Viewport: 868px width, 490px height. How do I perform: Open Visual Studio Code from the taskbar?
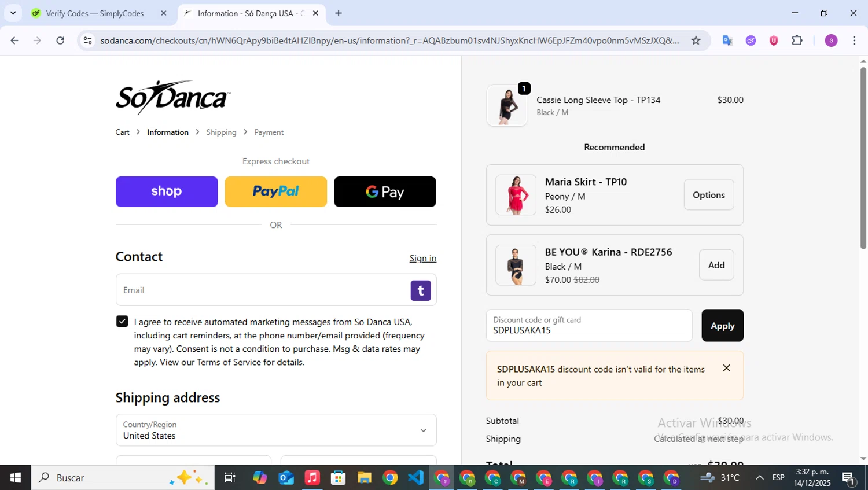click(416, 478)
